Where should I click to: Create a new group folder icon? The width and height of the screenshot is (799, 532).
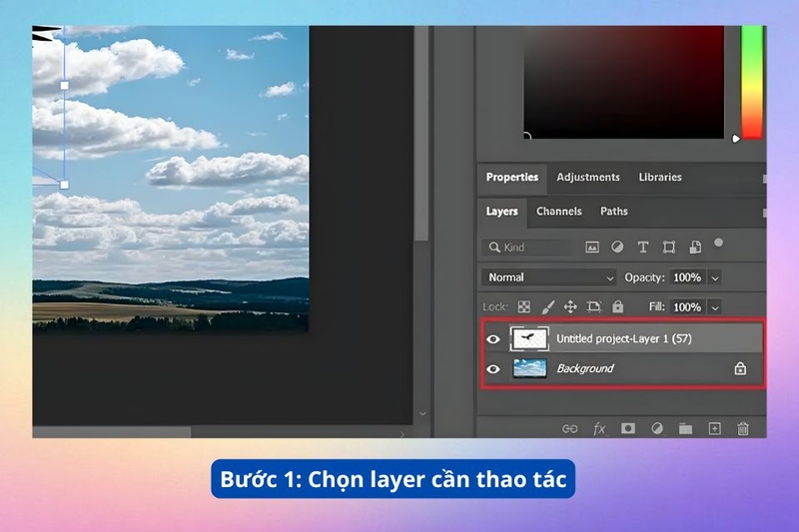tap(685, 428)
